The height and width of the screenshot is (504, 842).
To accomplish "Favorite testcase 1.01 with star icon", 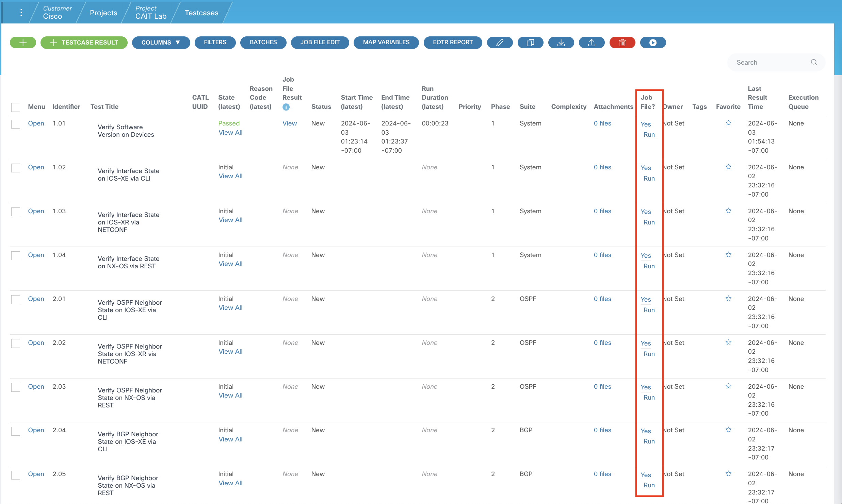I will 728,123.
